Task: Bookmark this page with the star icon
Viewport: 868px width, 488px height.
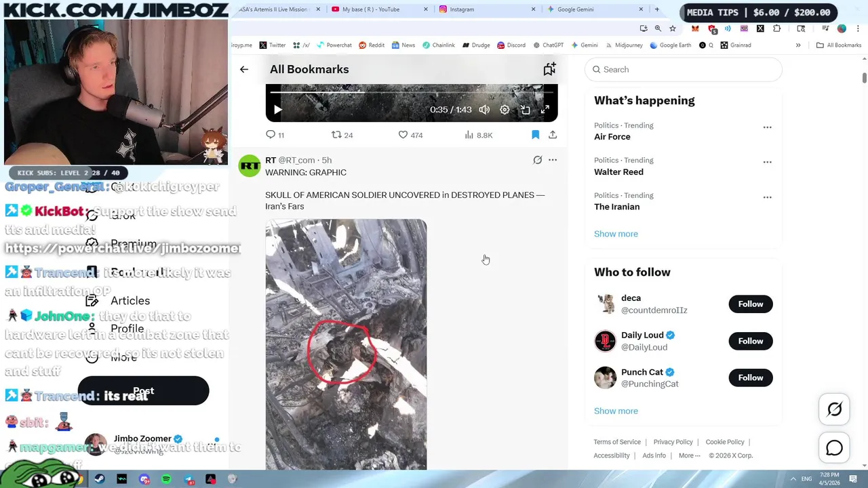Action: [672, 28]
